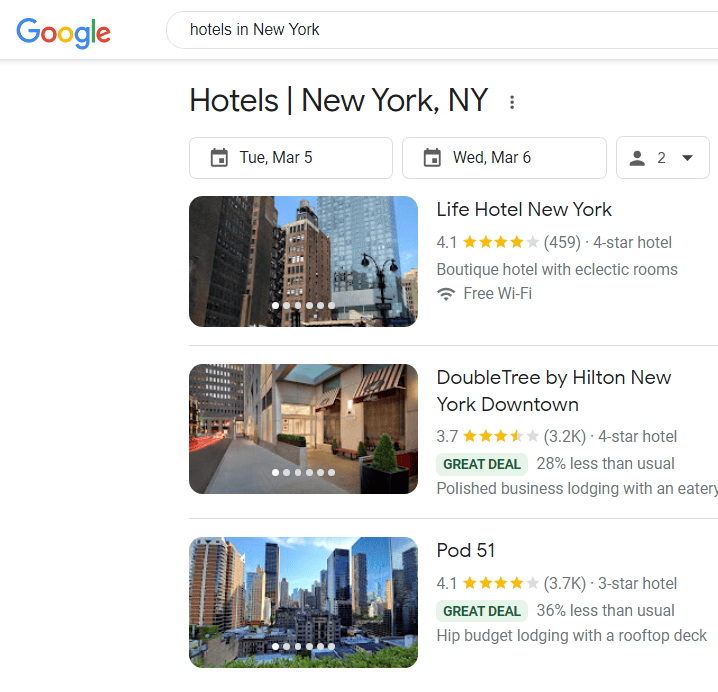
Task: Open the Tue, Mar 5 check-in date picker
Action: [x=291, y=158]
